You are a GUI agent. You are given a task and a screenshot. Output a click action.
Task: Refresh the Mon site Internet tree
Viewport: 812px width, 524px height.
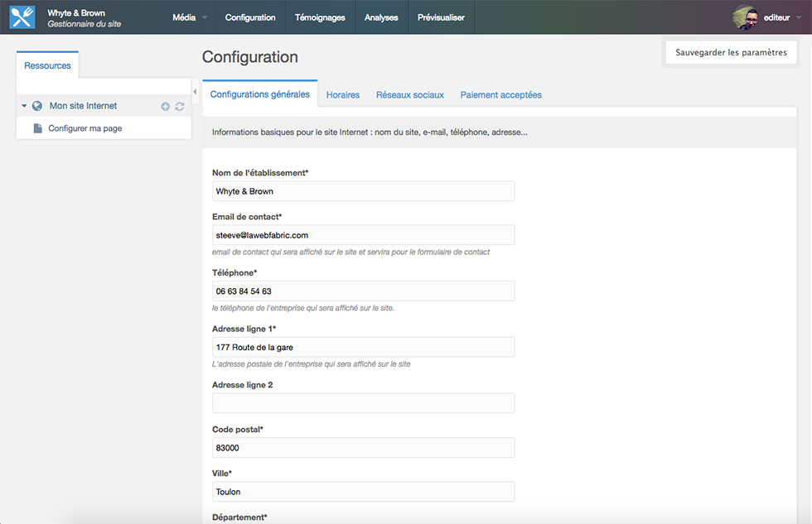[x=180, y=107]
